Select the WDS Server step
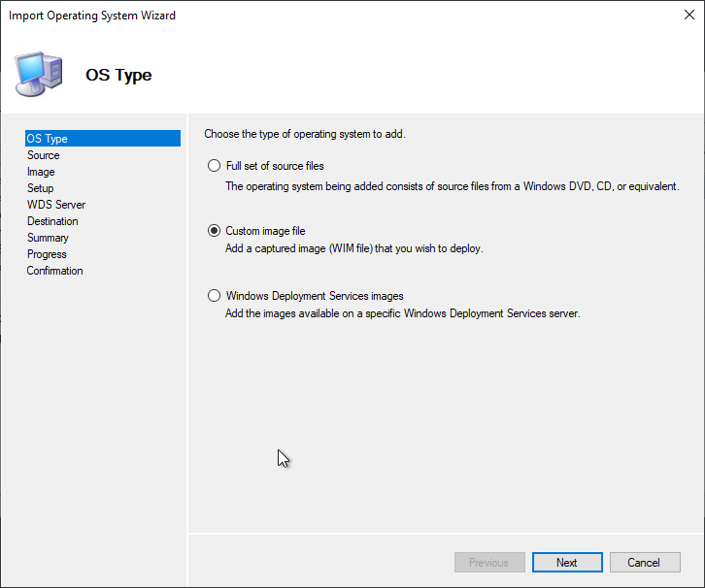The height and width of the screenshot is (588, 705). pos(56,205)
